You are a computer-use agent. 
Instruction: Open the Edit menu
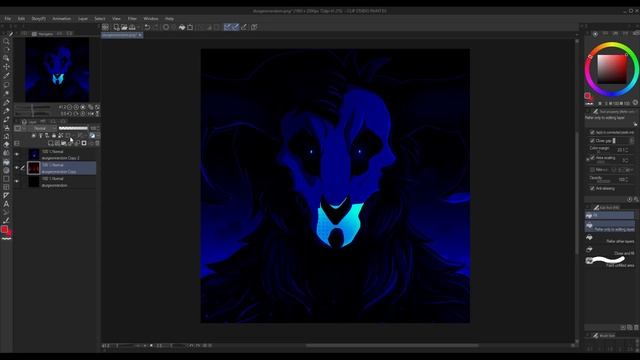pyautogui.click(x=21, y=19)
